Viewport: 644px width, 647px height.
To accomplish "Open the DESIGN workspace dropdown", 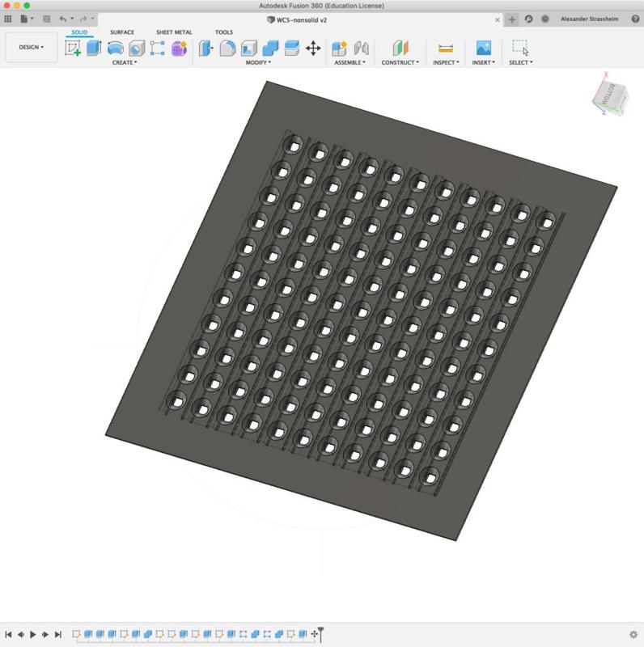I will coord(32,47).
